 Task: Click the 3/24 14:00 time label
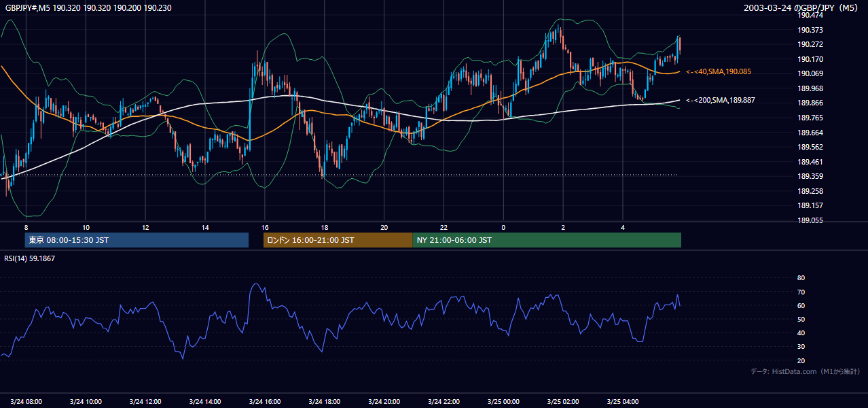tap(205, 401)
